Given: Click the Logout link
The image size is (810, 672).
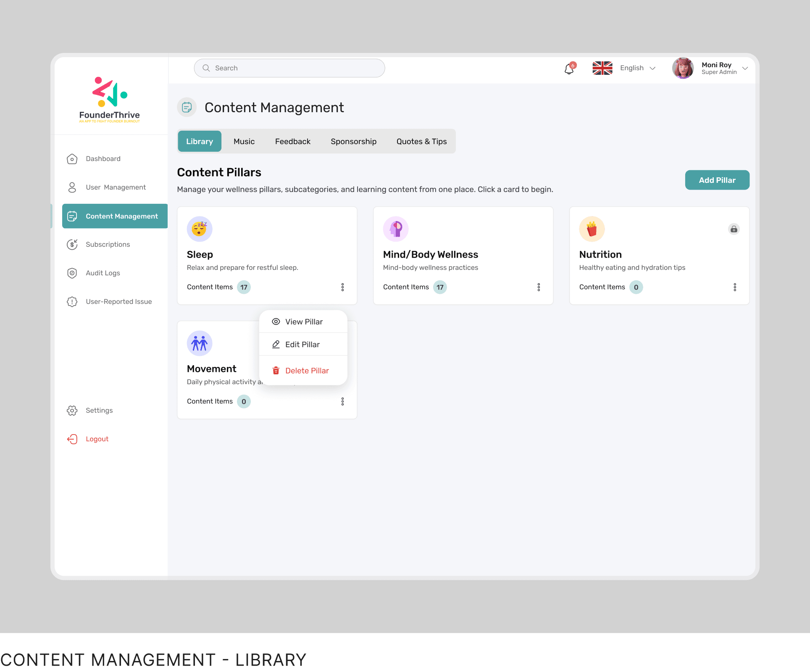Looking at the screenshot, I should point(97,439).
